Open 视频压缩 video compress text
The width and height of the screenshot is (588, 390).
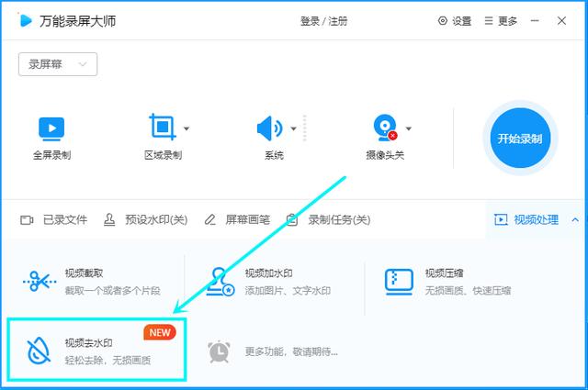(444, 273)
